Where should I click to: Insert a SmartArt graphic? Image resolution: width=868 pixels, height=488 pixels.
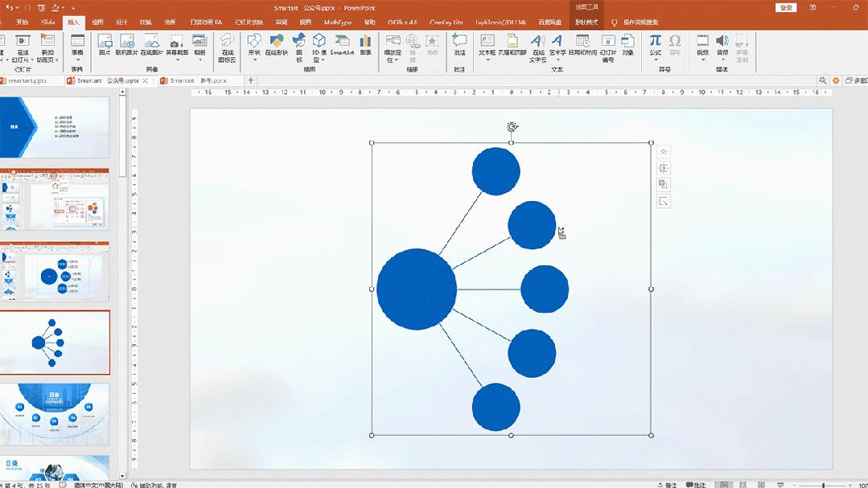click(342, 44)
